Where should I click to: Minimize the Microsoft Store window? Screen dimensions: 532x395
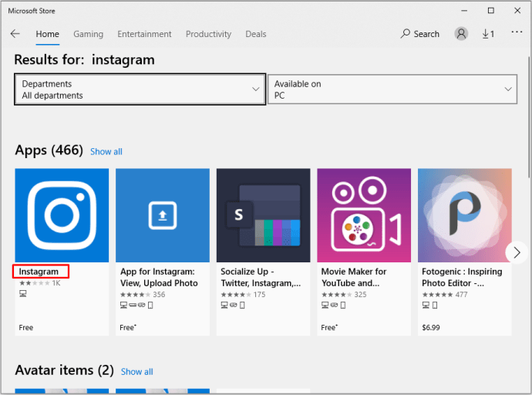[464, 11]
